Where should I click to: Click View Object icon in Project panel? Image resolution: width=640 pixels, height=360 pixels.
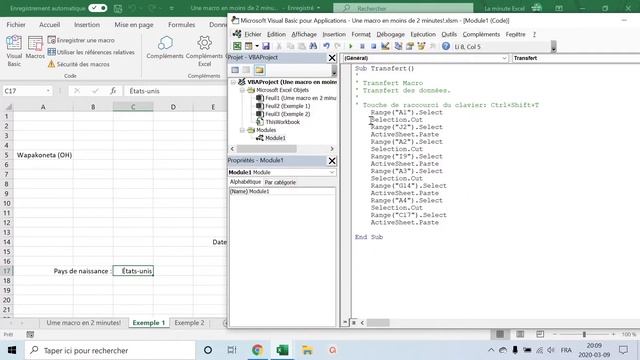pos(247,70)
